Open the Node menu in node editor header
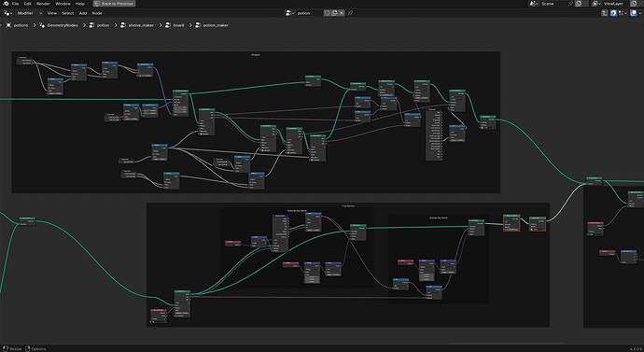The image size is (644, 352). [x=97, y=13]
